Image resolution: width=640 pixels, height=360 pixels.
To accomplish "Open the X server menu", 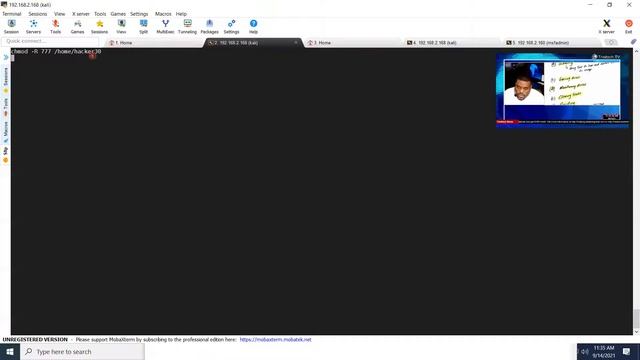I will tap(81, 14).
